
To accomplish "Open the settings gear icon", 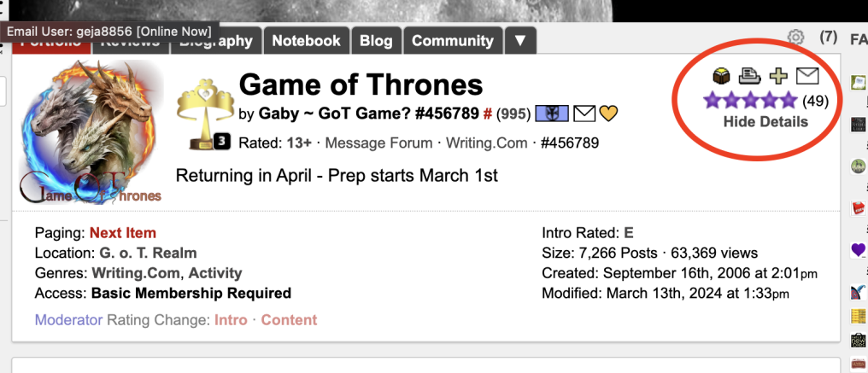I will pyautogui.click(x=795, y=38).
